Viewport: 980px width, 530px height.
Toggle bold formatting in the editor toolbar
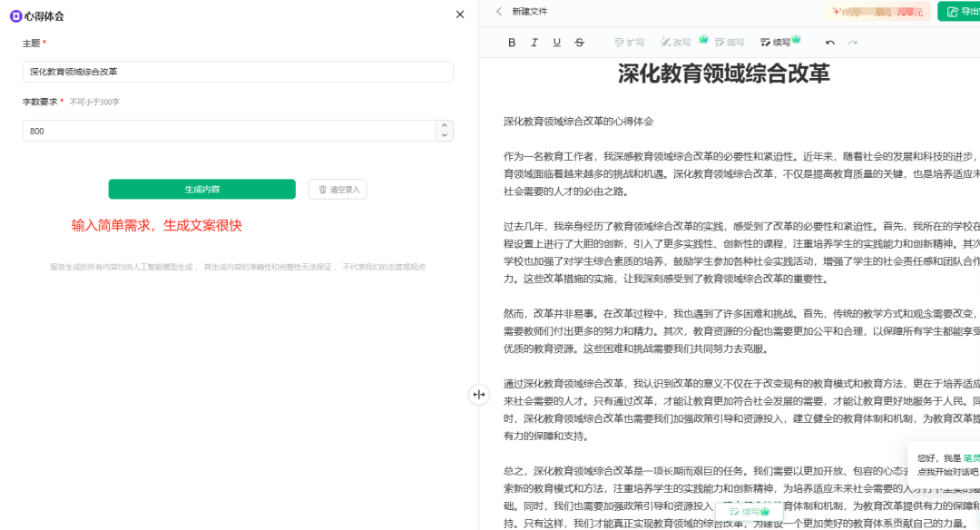512,42
